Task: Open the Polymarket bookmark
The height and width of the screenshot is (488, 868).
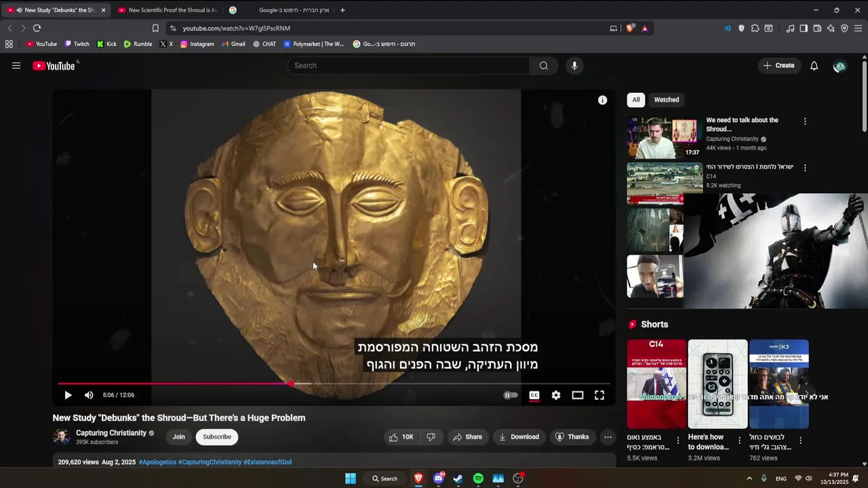Action: click(313, 44)
